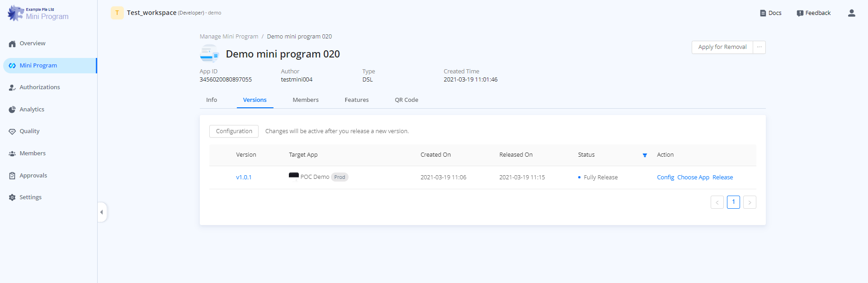Click Config action for v1.0.1
This screenshot has width=868, height=283.
[665, 177]
